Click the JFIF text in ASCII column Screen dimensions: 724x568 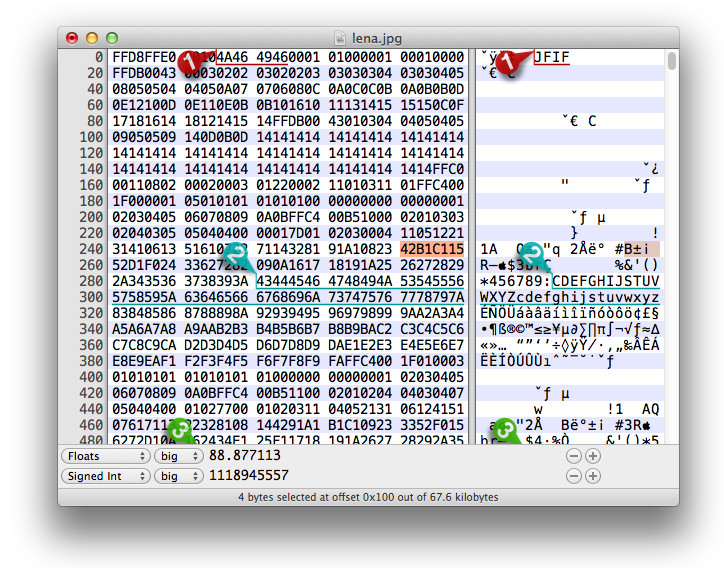click(x=552, y=57)
